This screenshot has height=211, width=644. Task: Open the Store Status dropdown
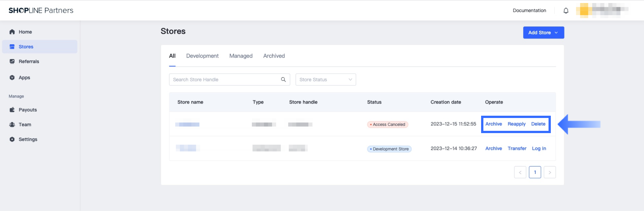(x=325, y=79)
